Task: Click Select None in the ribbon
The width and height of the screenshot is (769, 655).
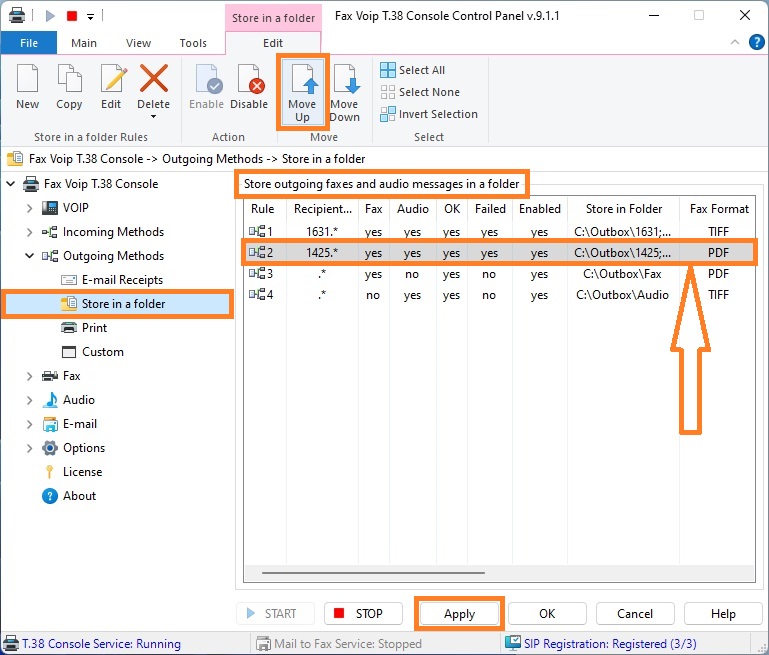Action: tap(420, 92)
